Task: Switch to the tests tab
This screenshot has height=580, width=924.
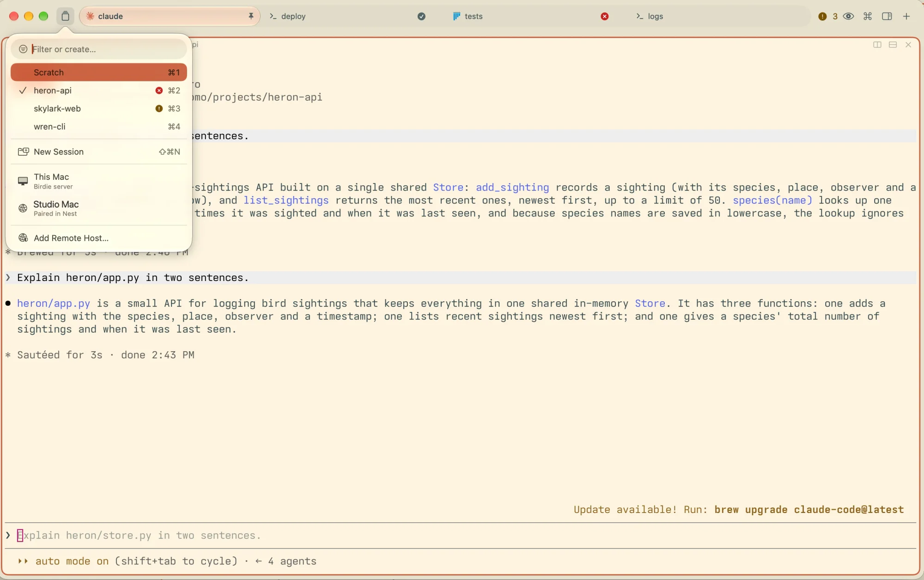Action: [x=531, y=16]
